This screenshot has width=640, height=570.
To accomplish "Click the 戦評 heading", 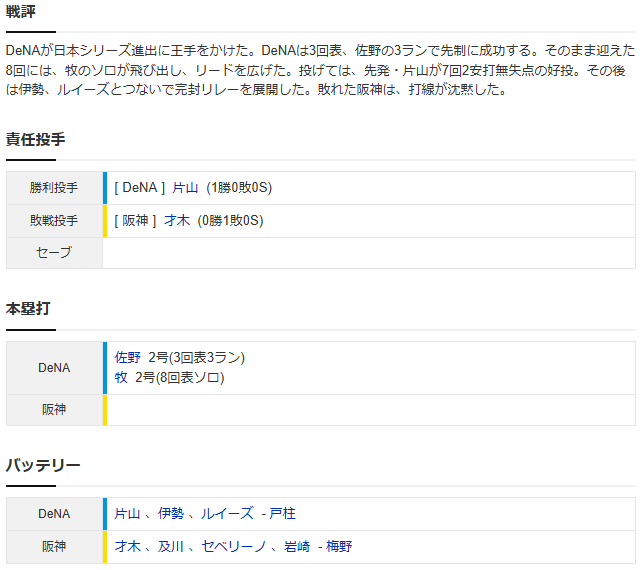I will pos(21,11).
